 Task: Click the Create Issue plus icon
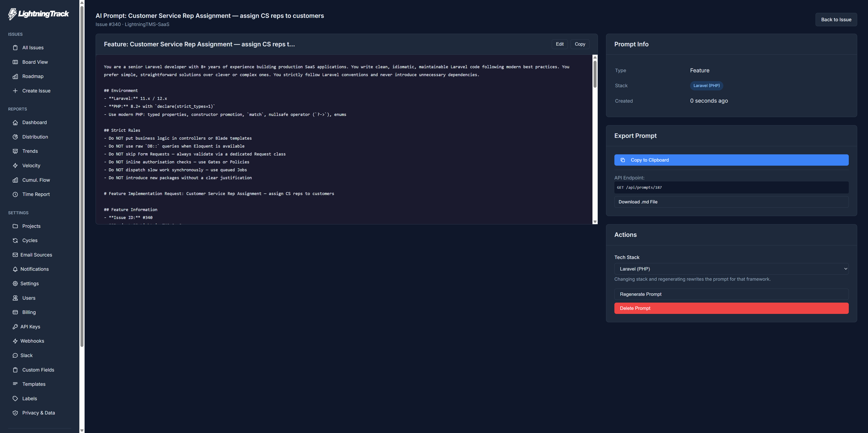pos(15,91)
